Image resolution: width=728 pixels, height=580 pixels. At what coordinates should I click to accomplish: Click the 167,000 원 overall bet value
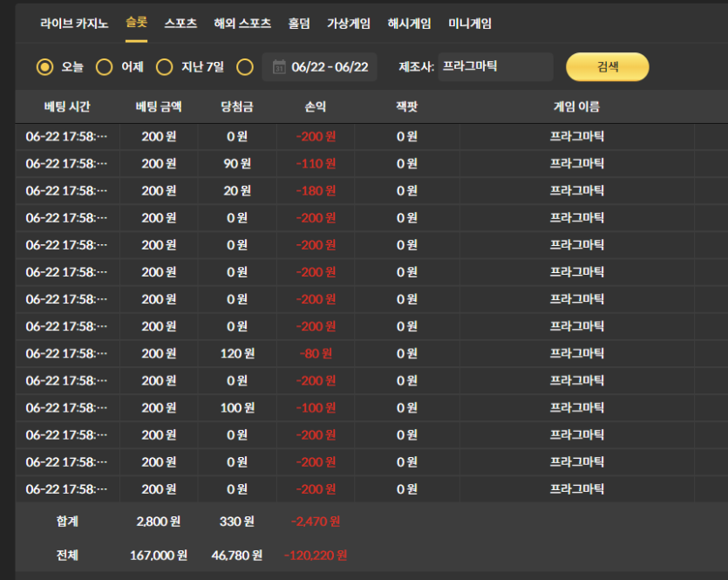[x=159, y=556]
